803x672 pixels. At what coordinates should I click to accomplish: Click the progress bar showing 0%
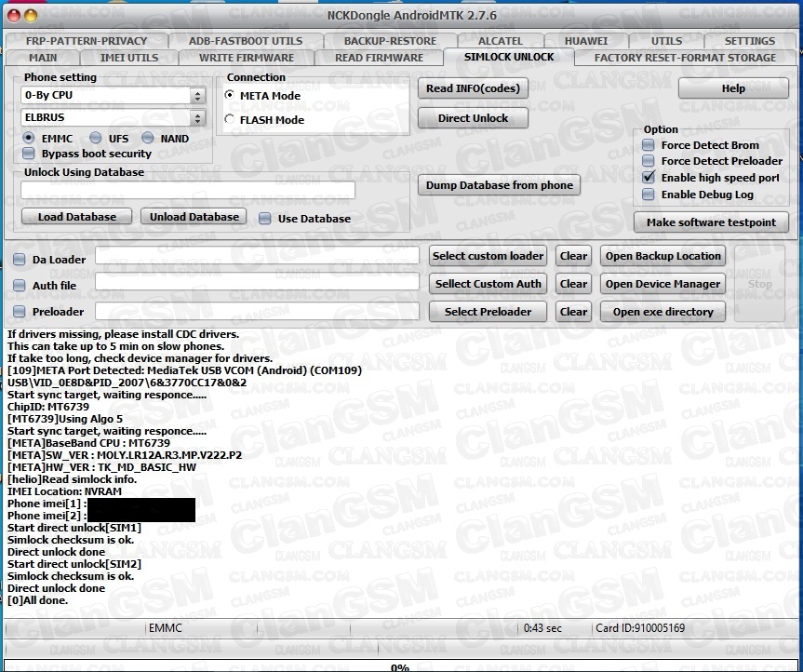click(400, 665)
